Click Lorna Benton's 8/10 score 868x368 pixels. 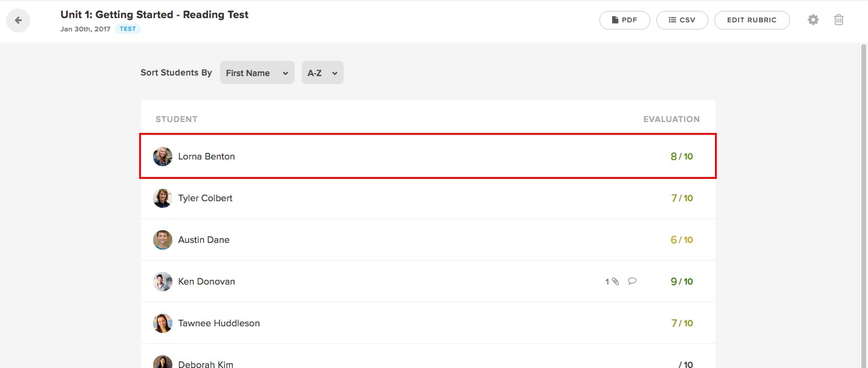(682, 157)
